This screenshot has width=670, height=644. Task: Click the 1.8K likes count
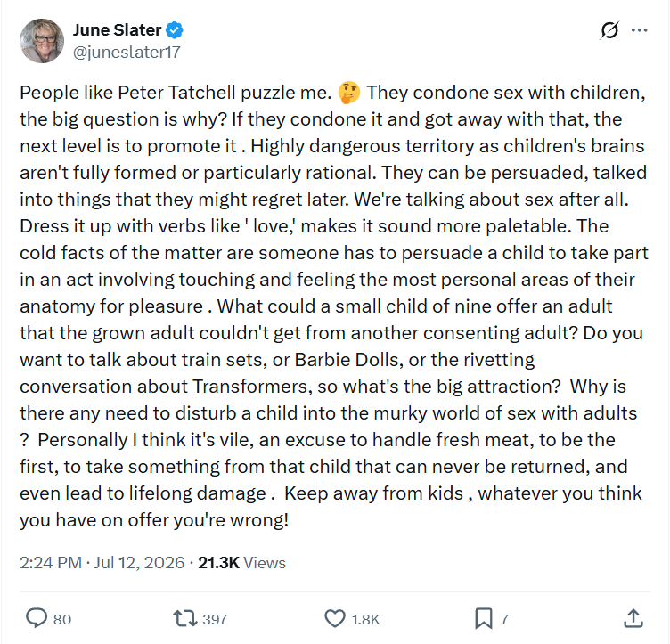coord(366,619)
